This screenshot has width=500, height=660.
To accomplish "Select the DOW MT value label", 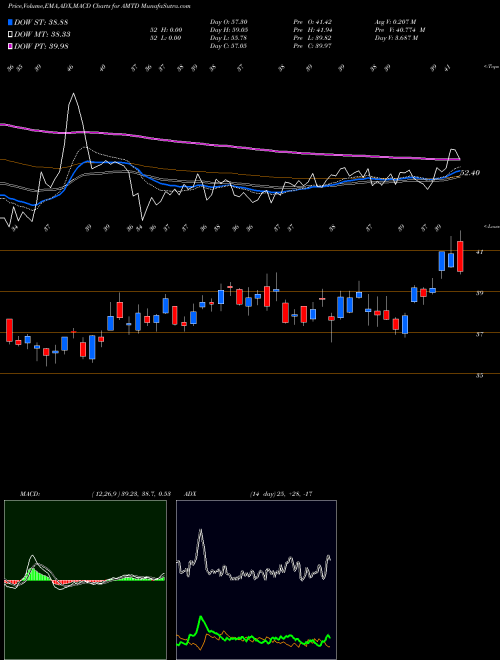I will coord(42,35).
